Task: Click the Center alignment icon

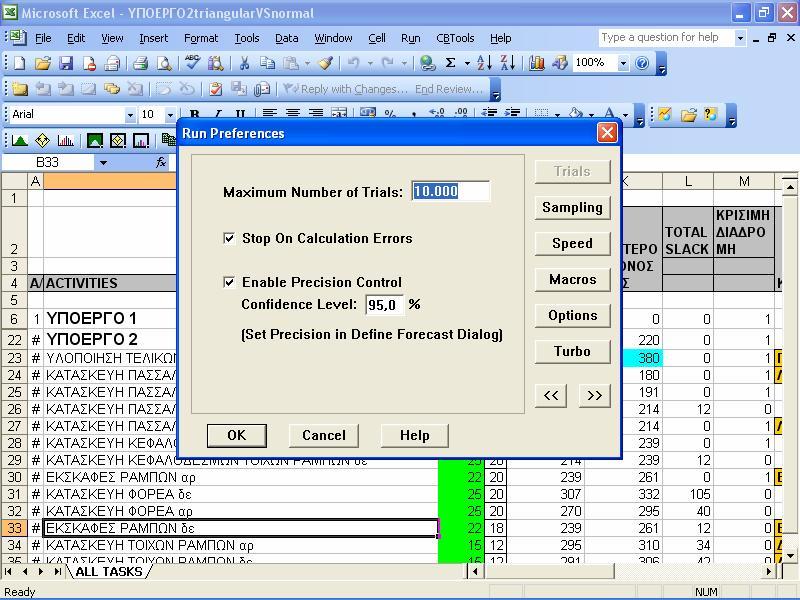Action: [293, 113]
